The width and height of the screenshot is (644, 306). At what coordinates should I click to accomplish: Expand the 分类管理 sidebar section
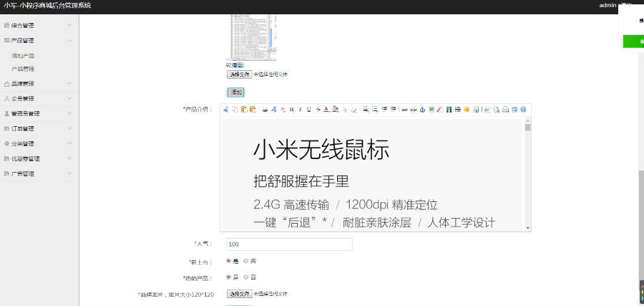39,143
